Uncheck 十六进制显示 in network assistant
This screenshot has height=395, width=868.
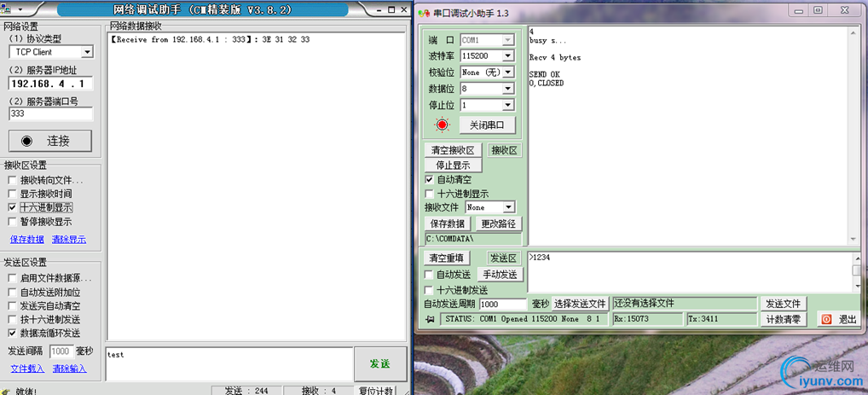[x=12, y=208]
